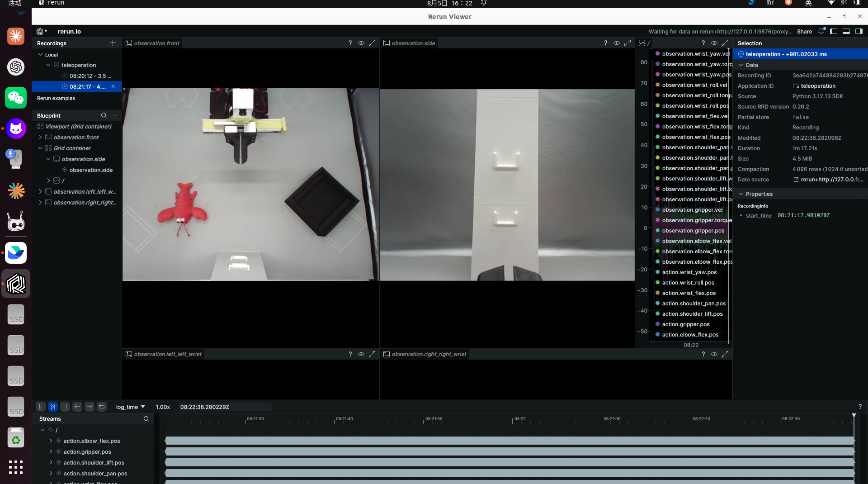Image resolution: width=868 pixels, height=484 pixels.
Task: Open help for observation.front view
Action: pyautogui.click(x=350, y=43)
